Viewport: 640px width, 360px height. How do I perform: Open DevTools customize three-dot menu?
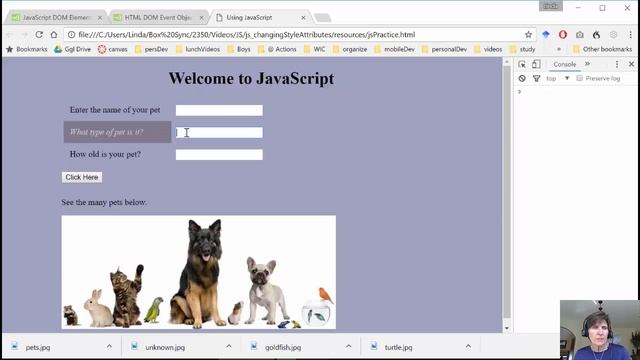(617, 64)
